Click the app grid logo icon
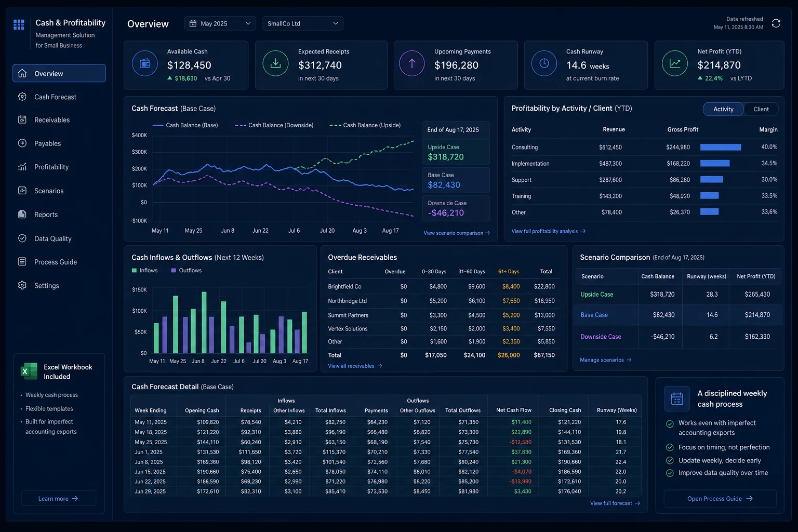This screenshot has width=798, height=532. point(19,24)
